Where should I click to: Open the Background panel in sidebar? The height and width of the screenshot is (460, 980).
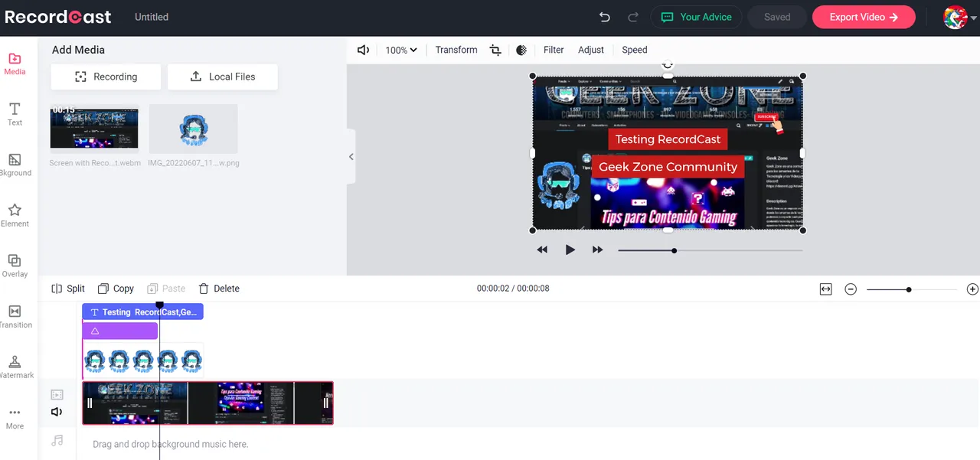click(15, 165)
